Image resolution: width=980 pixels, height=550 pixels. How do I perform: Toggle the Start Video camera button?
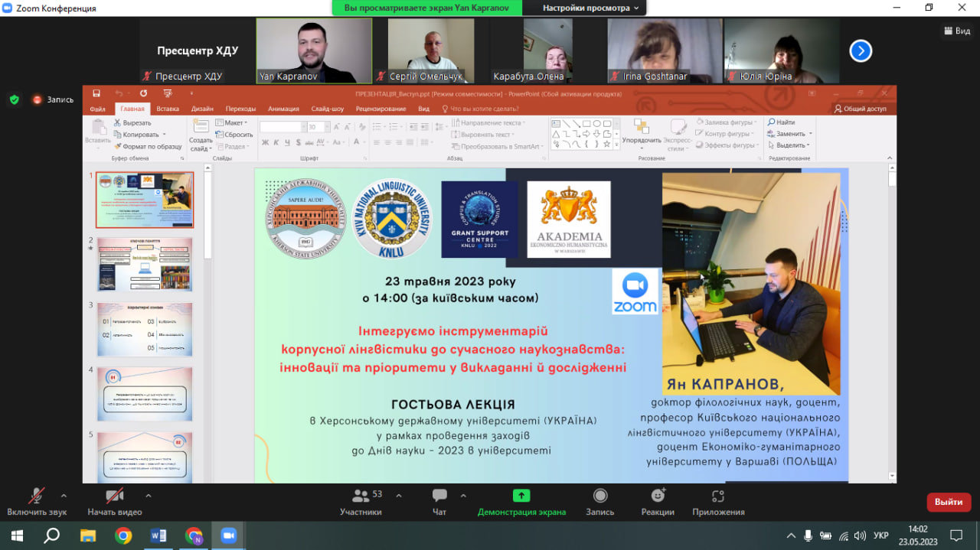[115, 496]
